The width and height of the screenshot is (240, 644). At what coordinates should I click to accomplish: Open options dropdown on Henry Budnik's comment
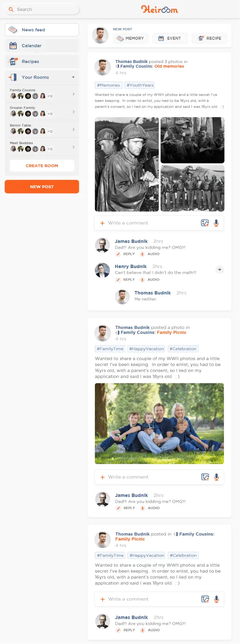tap(220, 270)
